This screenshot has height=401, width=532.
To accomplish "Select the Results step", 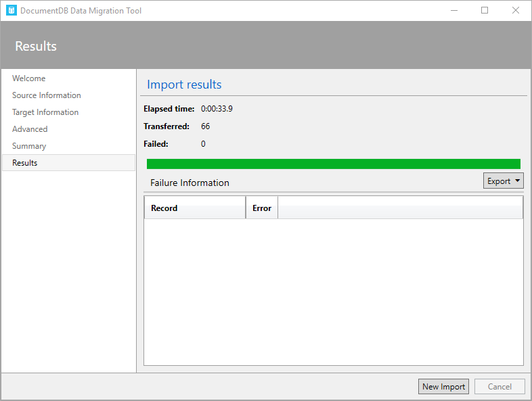I will pyautogui.click(x=68, y=163).
